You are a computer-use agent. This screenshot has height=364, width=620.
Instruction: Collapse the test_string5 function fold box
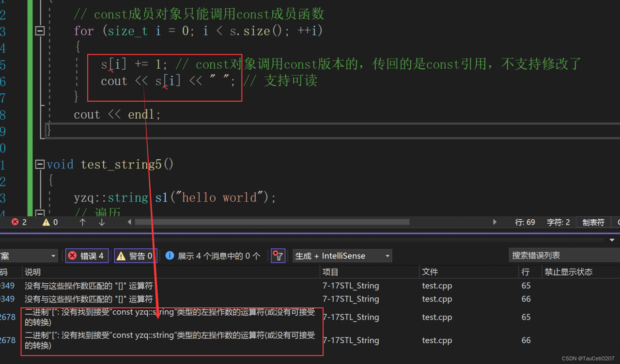[x=40, y=165]
